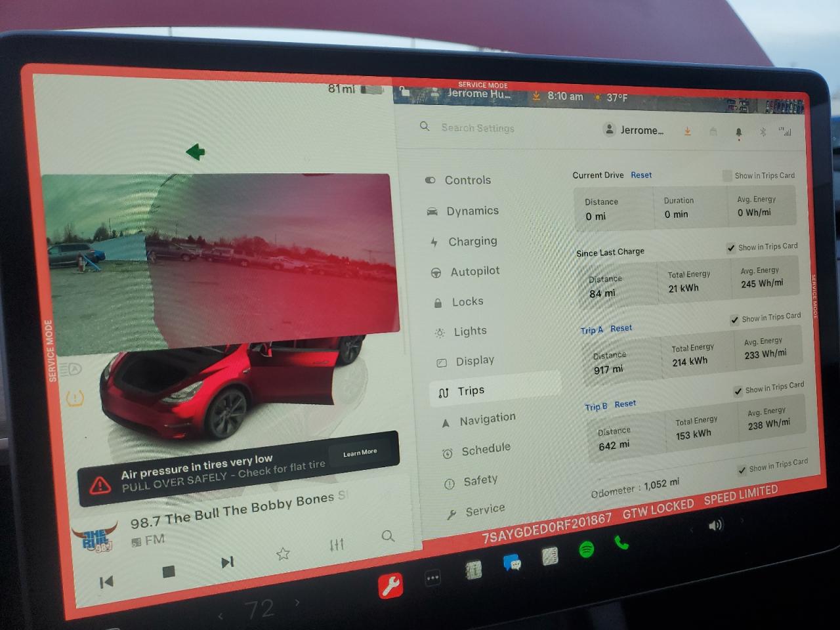Screen dimensions: 840x630
Task: Open the Charging settings menu
Action: coord(463,241)
